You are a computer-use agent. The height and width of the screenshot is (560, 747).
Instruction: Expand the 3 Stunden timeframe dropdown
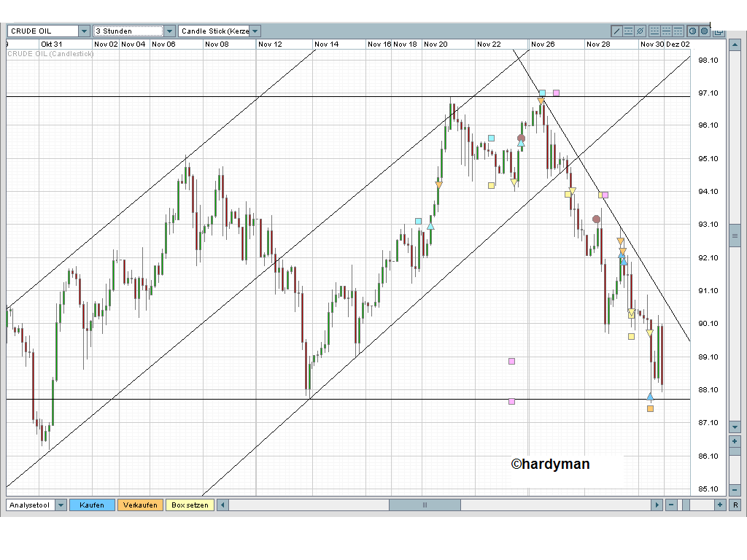click(x=169, y=31)
